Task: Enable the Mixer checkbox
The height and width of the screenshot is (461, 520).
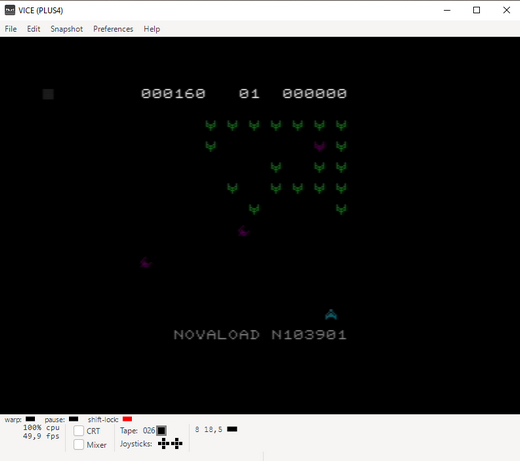Action: click(79, 444)
